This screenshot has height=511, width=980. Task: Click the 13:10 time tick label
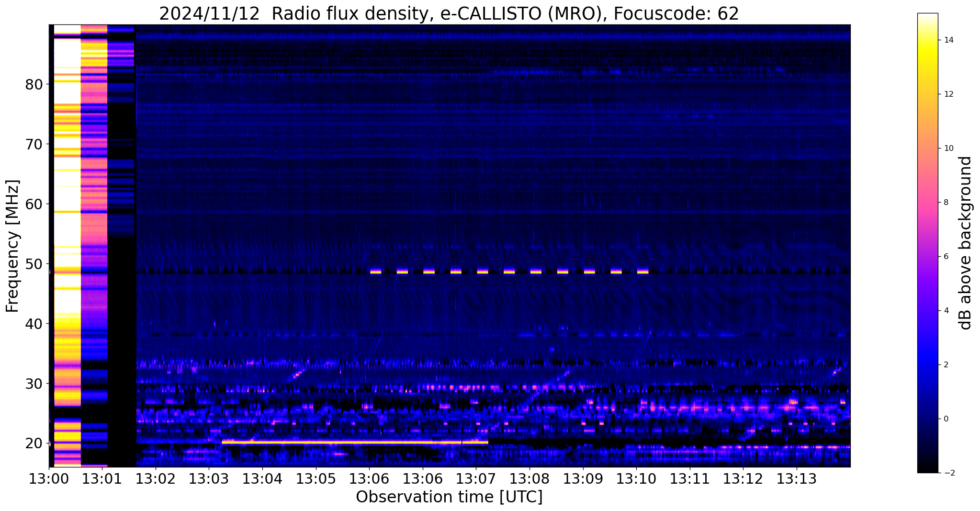[x=636, y=478]
